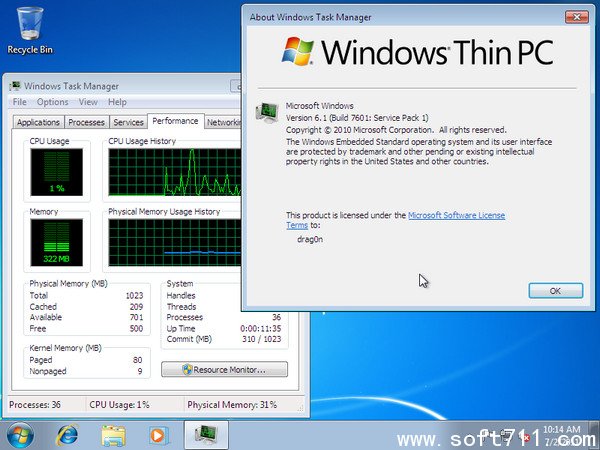
Task: Click the Windows Thin PC banner text
Action: coord(437,52)
